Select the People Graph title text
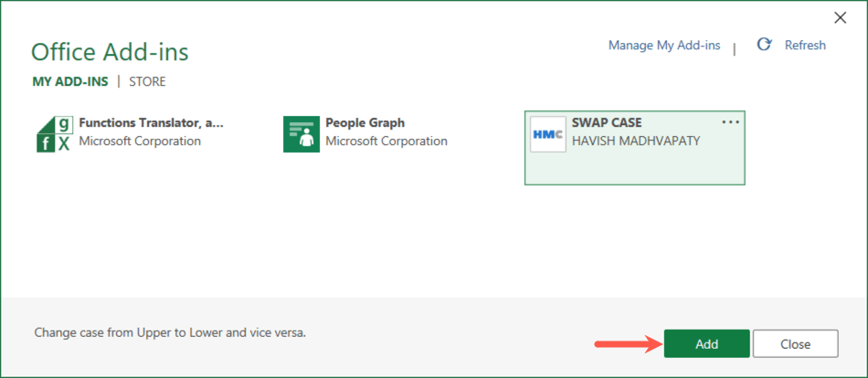 [x=365, y=122]
